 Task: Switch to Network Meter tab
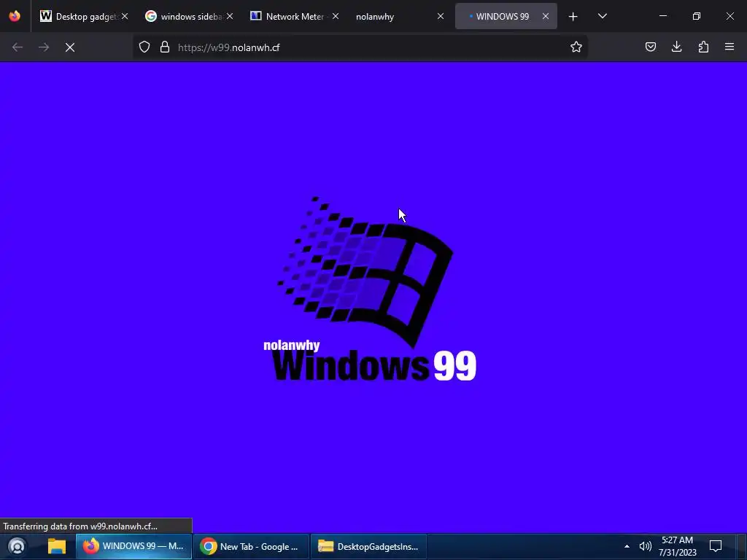(295, 16)
